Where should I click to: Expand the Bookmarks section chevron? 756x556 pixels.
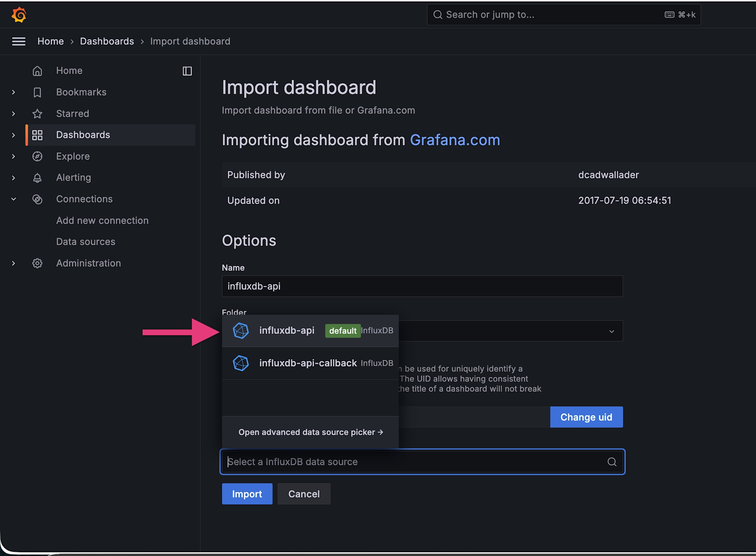(x=14, y=92)
